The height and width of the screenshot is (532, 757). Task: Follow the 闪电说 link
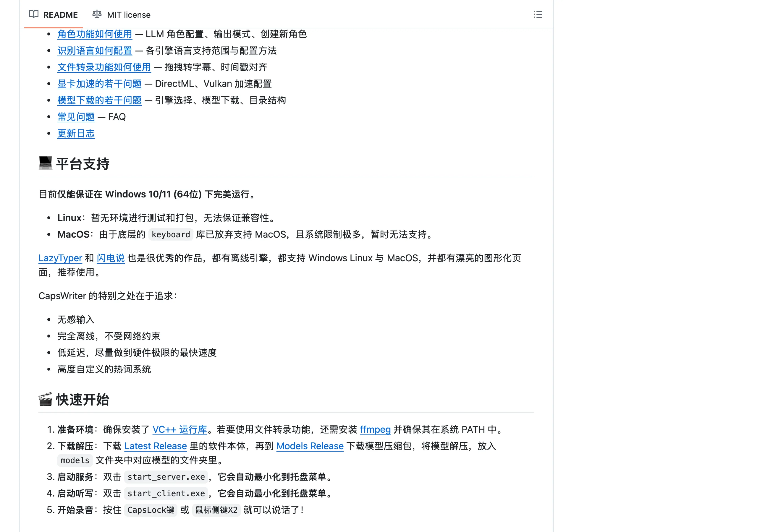(111, 258)
